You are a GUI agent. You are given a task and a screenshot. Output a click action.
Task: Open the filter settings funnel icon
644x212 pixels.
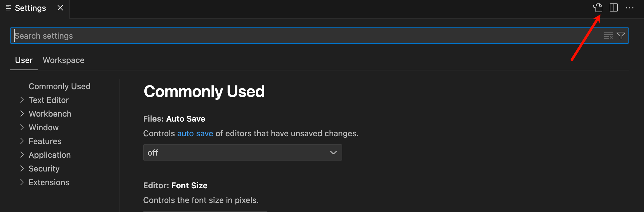click(621, 36)
